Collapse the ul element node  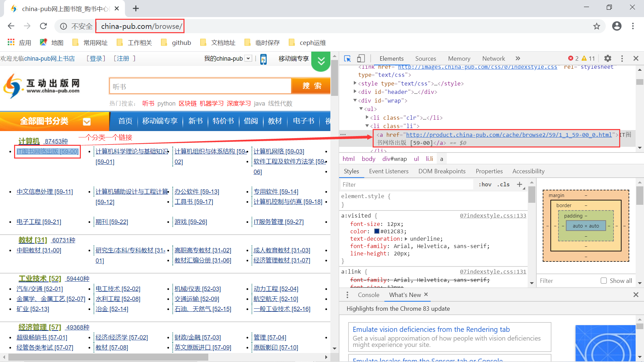tap(361, 109)
